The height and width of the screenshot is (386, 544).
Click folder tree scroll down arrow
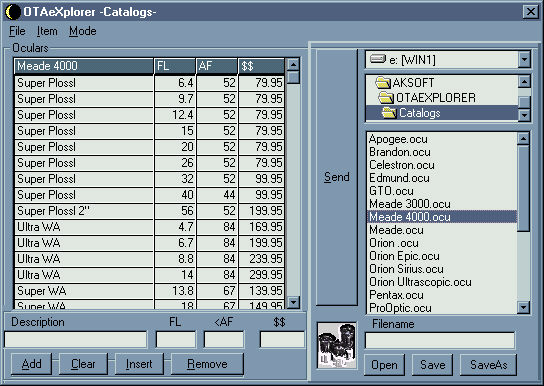click(524, 114)
